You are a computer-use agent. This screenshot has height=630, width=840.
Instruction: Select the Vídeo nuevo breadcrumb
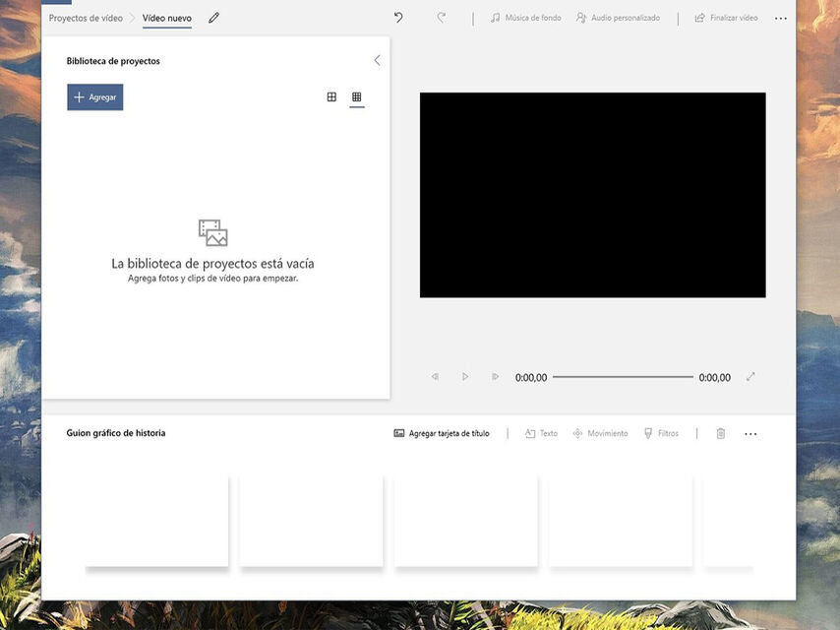(166, 17)
